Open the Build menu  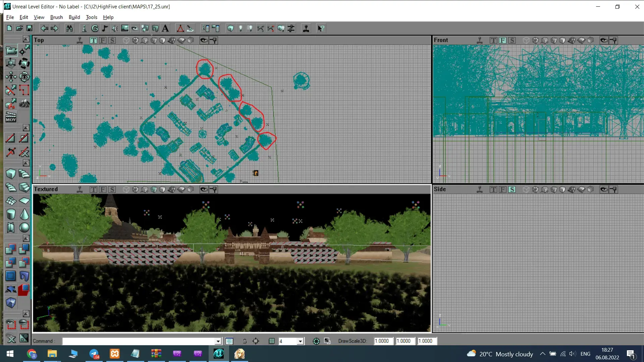pos(74,17)
